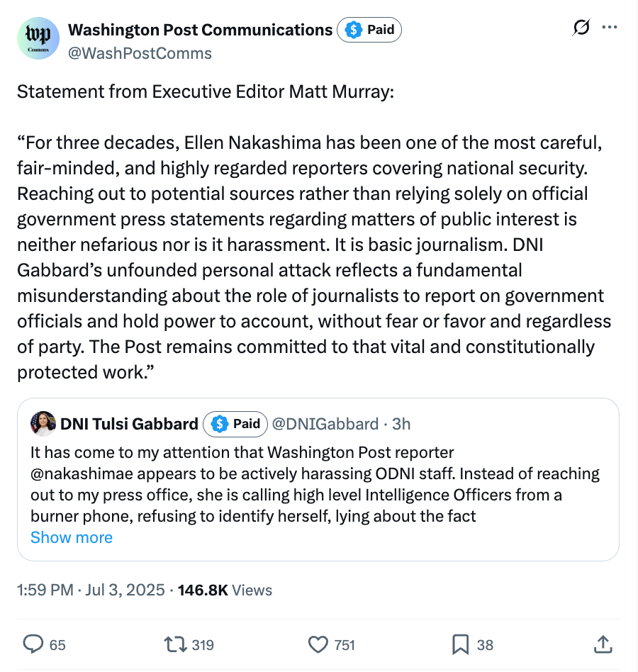Expand quoted post with Show more
The height and width of the screenshot is (672, 638).
pos(71,537)
